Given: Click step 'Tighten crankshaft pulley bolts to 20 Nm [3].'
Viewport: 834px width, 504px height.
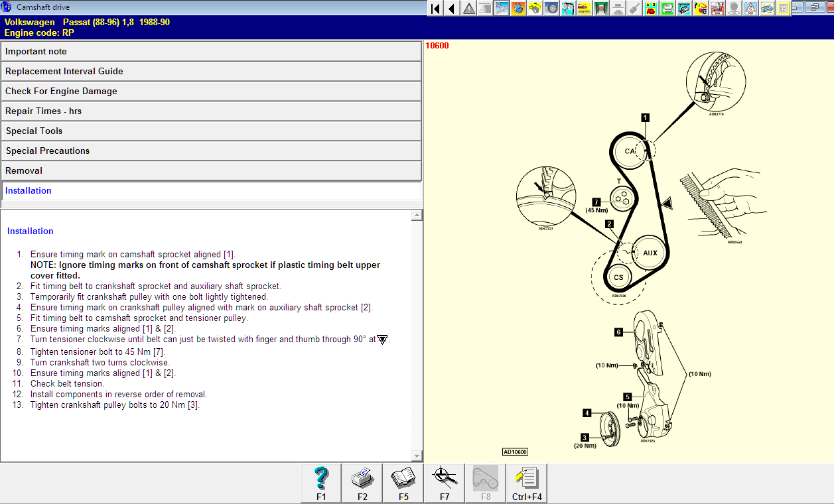Looking at the screenshot, I should pos(115,405).
